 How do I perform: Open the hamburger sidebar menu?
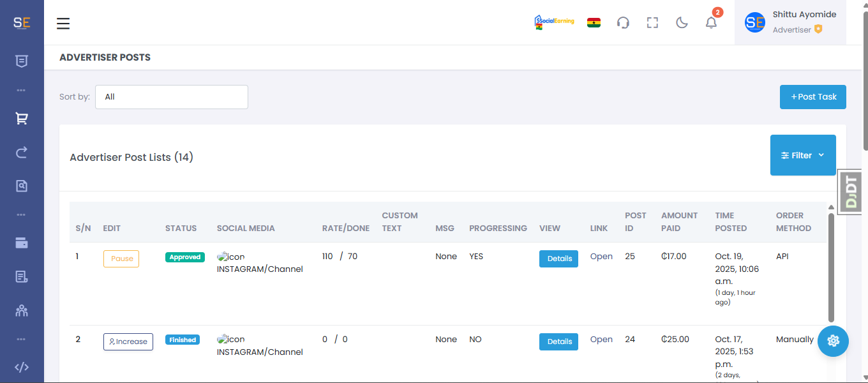point(63,24)
